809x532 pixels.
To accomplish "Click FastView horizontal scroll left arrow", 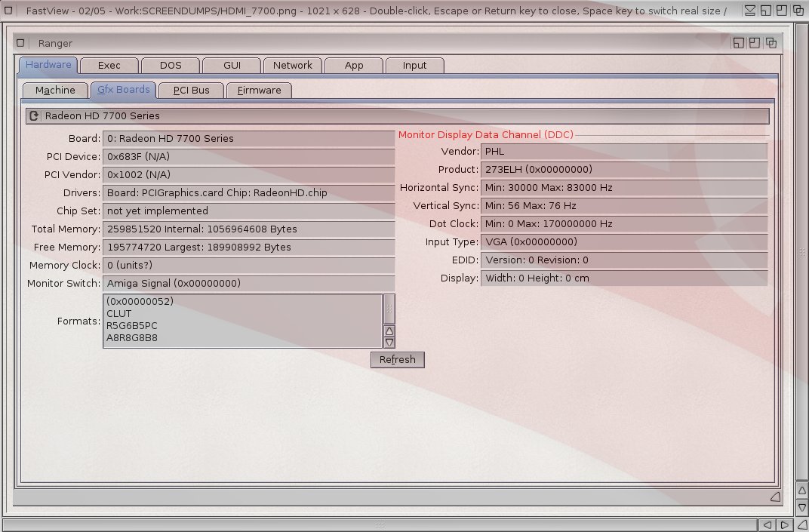I will [767, 525].
